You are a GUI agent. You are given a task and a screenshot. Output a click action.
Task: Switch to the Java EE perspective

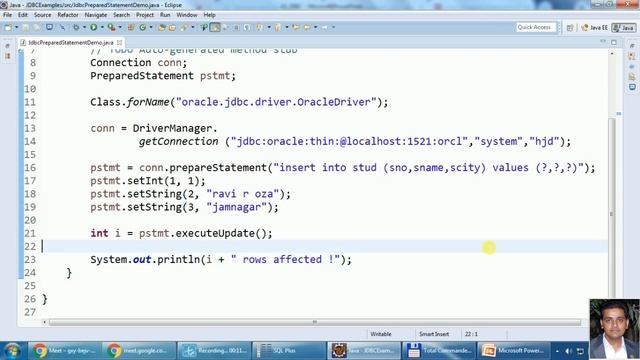tap(594, 27)
